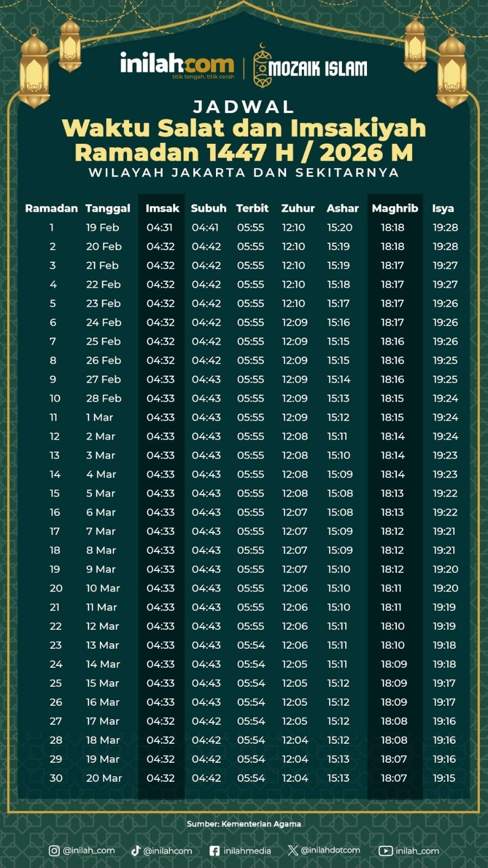Click Maghrib time 18:15 for 28 Feb

392,398
